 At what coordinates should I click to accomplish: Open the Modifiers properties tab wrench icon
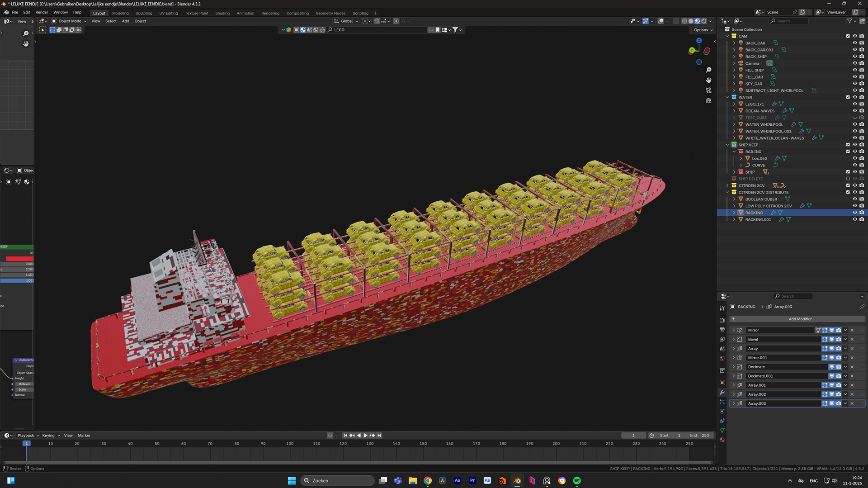pos(722,392)
